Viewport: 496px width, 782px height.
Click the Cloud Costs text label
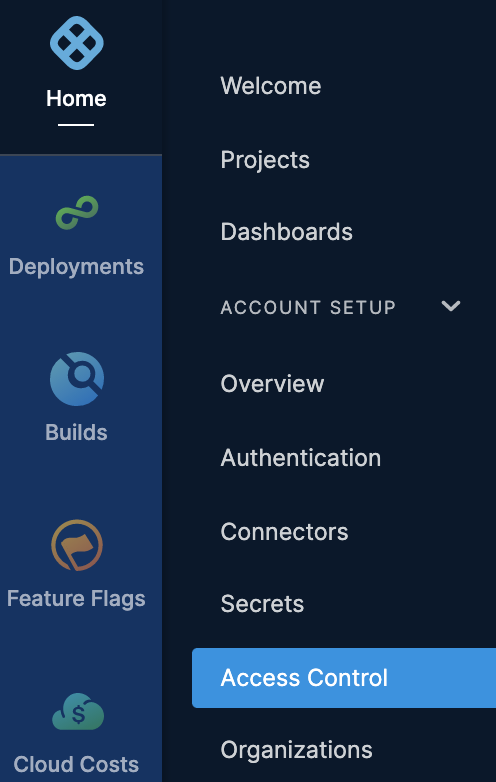[x=76, y=764]
